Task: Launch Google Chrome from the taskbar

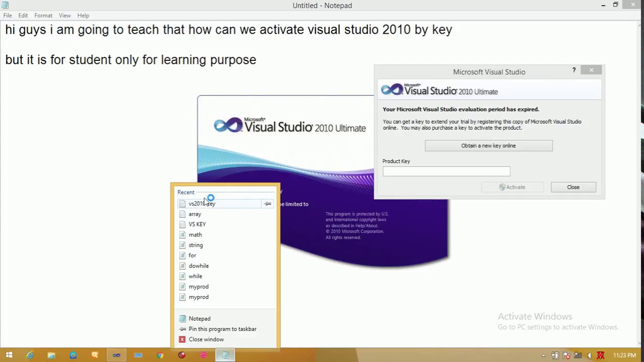Action: click(x=160, y=355)
